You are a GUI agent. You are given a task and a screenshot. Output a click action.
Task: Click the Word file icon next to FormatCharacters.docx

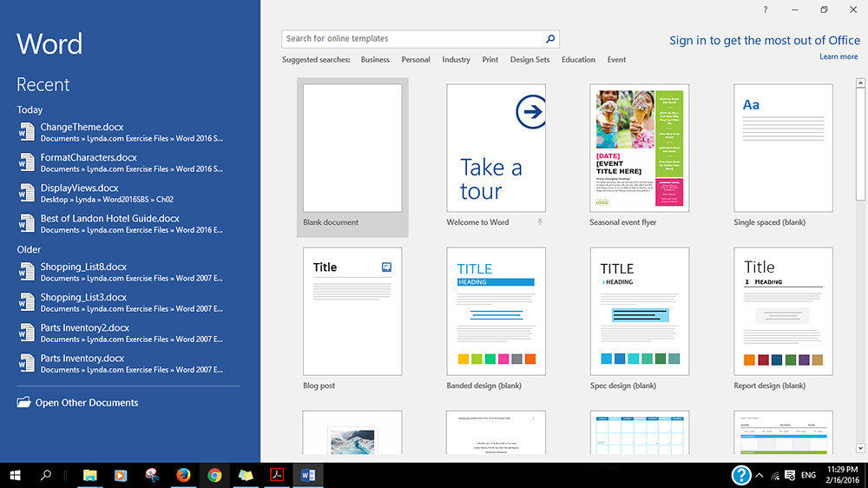click(x=26, y=162)
